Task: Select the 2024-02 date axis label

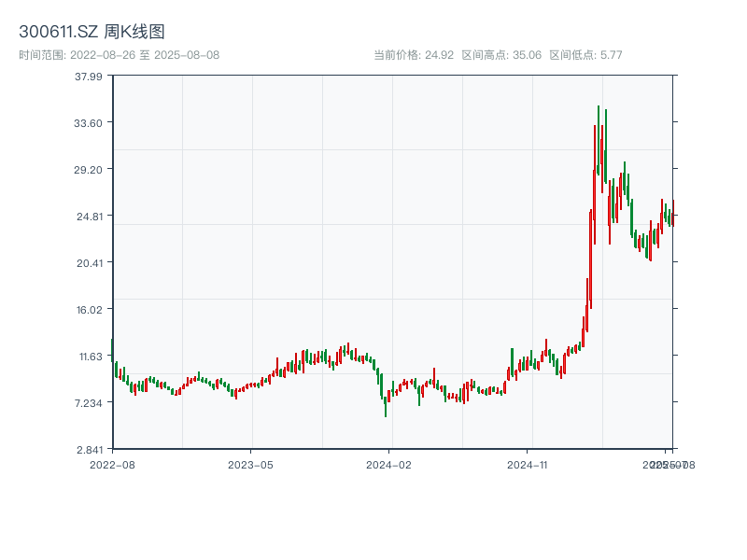Action: pos(389,464)
